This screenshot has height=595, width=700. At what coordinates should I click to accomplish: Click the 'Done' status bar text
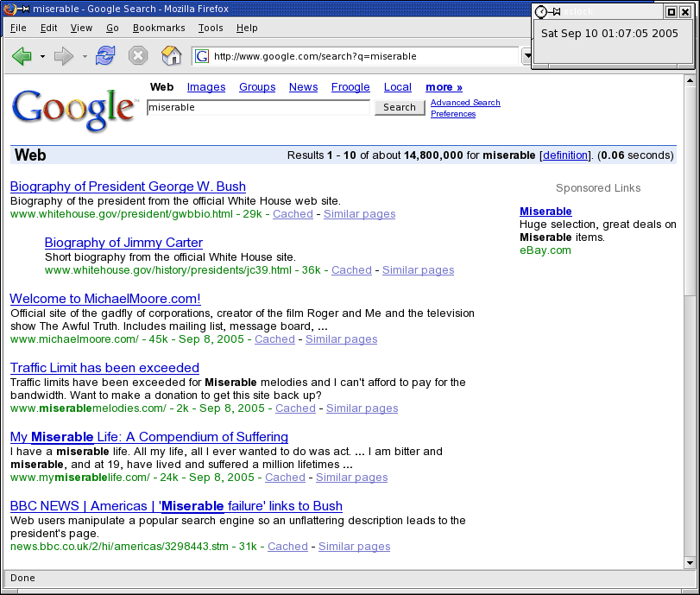[22, 578]
